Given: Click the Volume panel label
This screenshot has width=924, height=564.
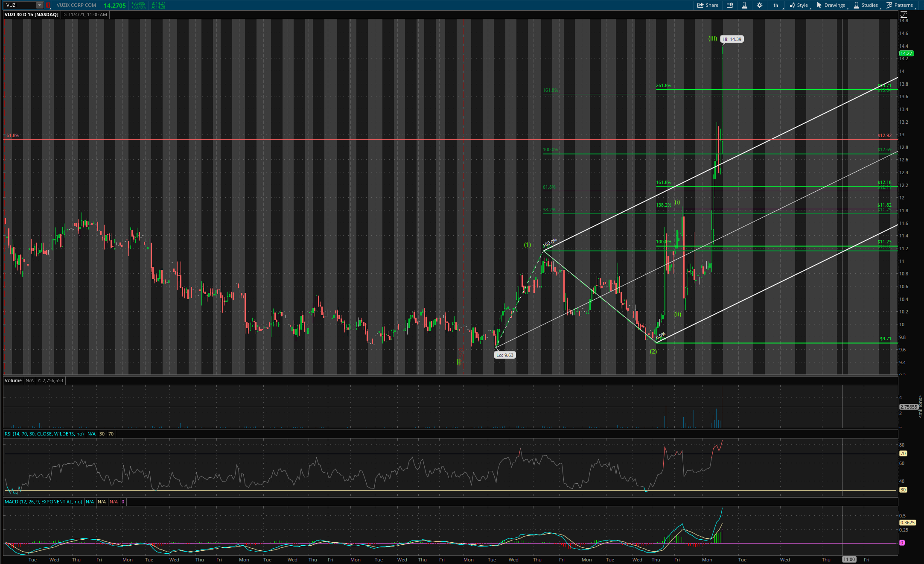Looking at the screenshot, I should tap(13, 380).
